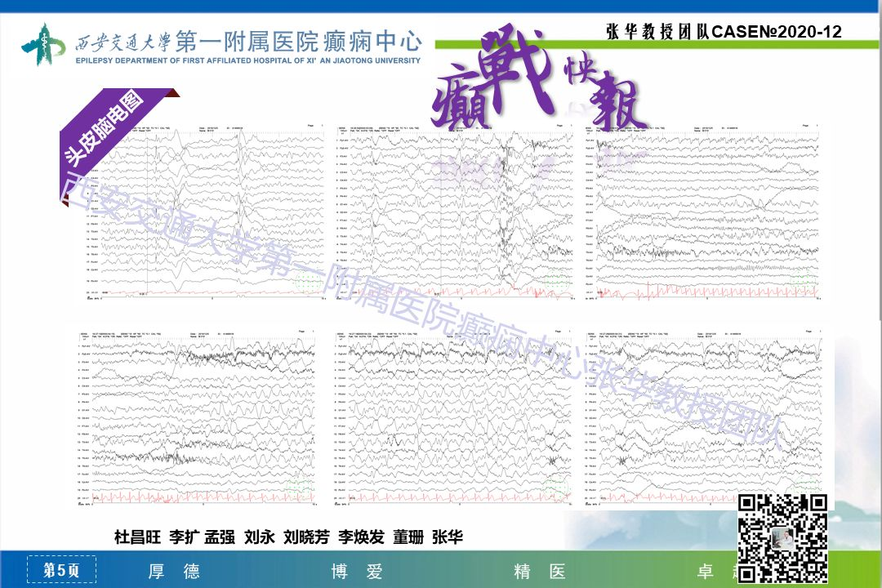This screenshot has width=882, height=588.
Task: Click the 第一附属医院癫痫中心 hospital title
Action: [298, 40]
